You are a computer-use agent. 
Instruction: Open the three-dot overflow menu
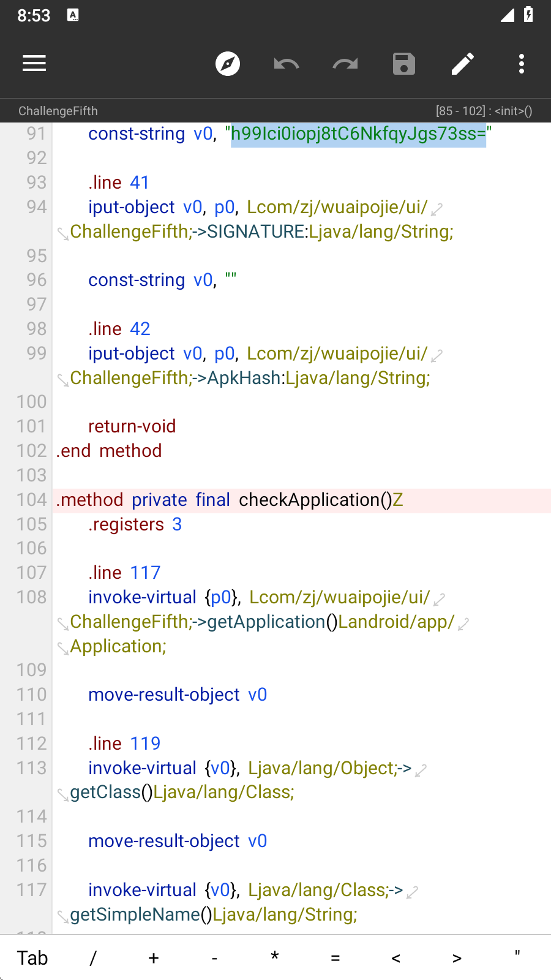tap(522, 64)
